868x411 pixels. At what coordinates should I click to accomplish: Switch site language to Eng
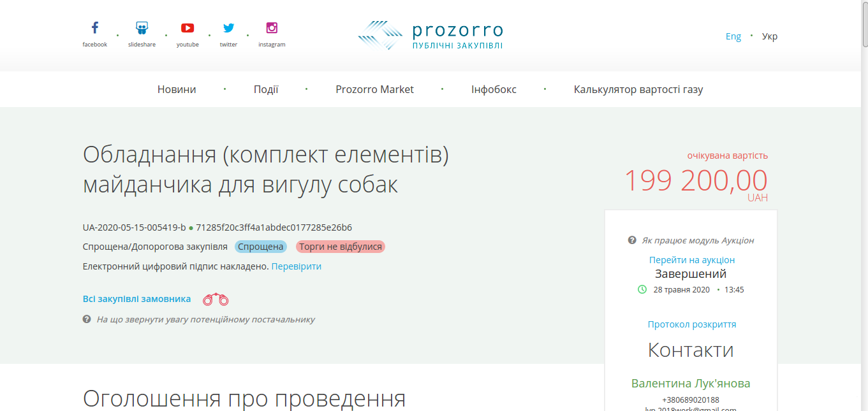point(733,36)
